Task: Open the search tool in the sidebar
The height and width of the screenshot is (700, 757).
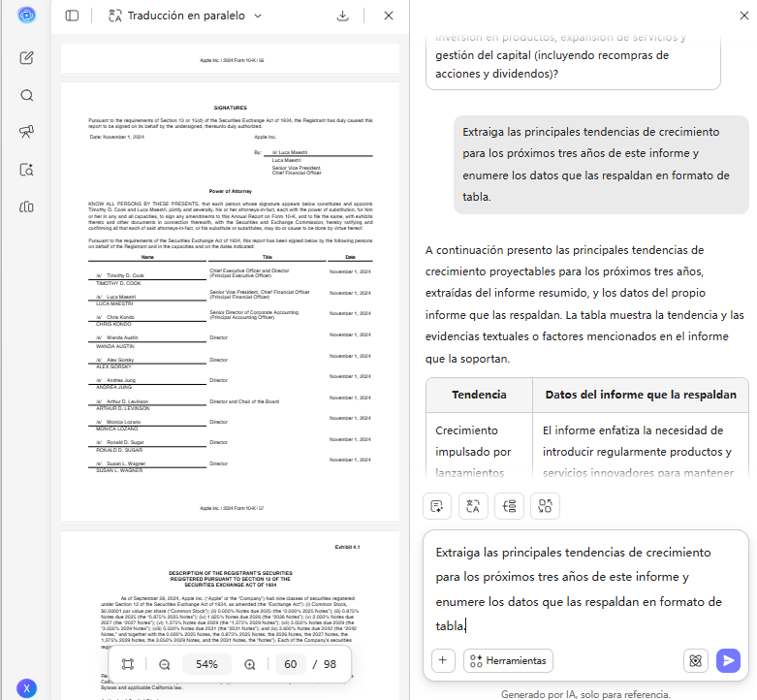Action: (26, 95)
